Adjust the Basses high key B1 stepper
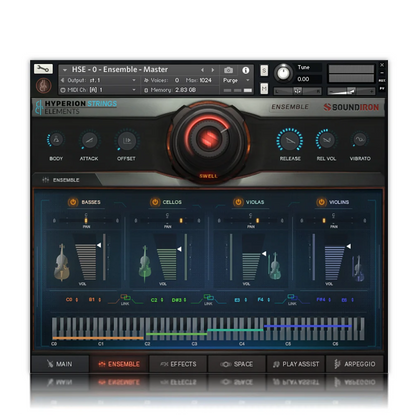Screen dimensions: 416x416 click(x=100, y=300)
